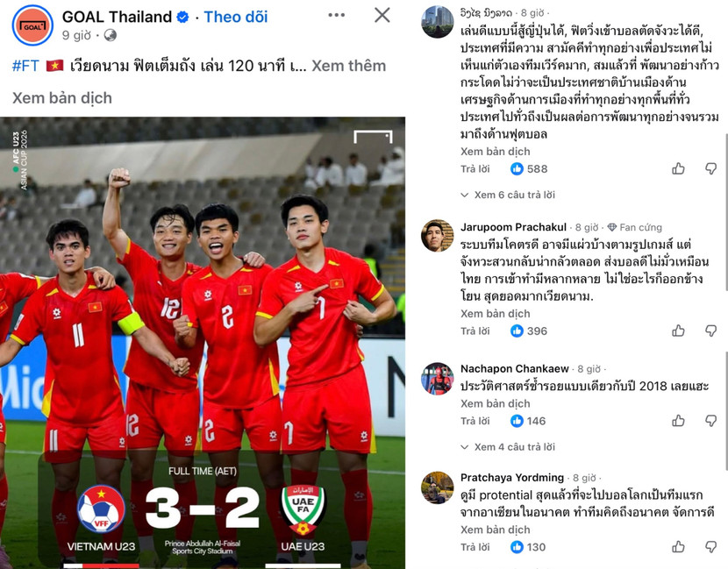Thumbs up the comment with 588 likes
This screenshot has width=728, height=569.
[x=678, y=168]
